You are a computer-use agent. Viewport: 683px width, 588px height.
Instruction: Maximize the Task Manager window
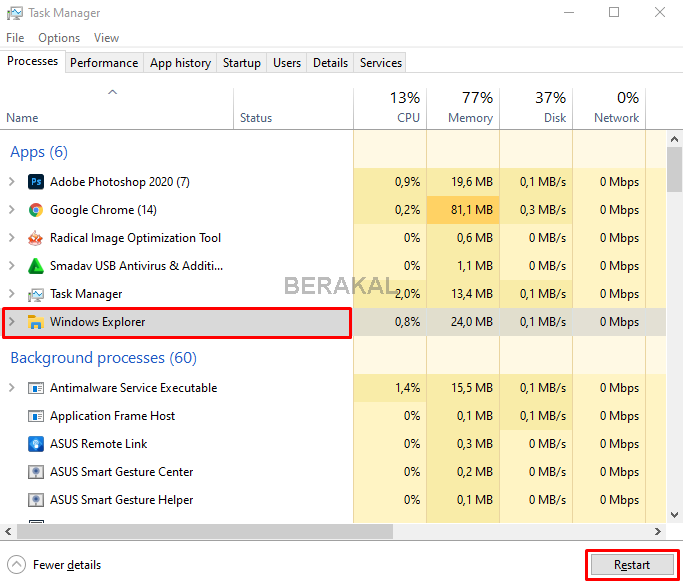pyautogui.click(x=614, y=13)
